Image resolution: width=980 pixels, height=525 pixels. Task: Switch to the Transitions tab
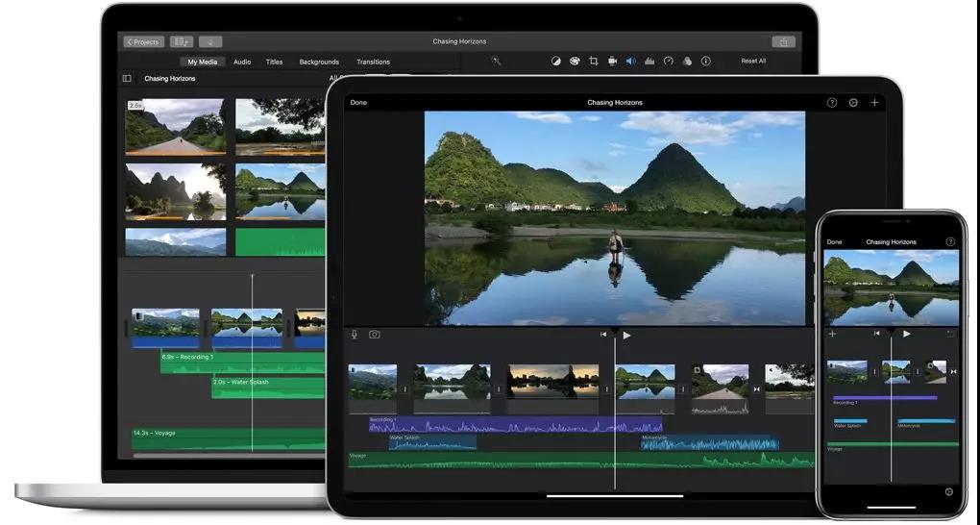pyautogui.click(x=373, y=62)
